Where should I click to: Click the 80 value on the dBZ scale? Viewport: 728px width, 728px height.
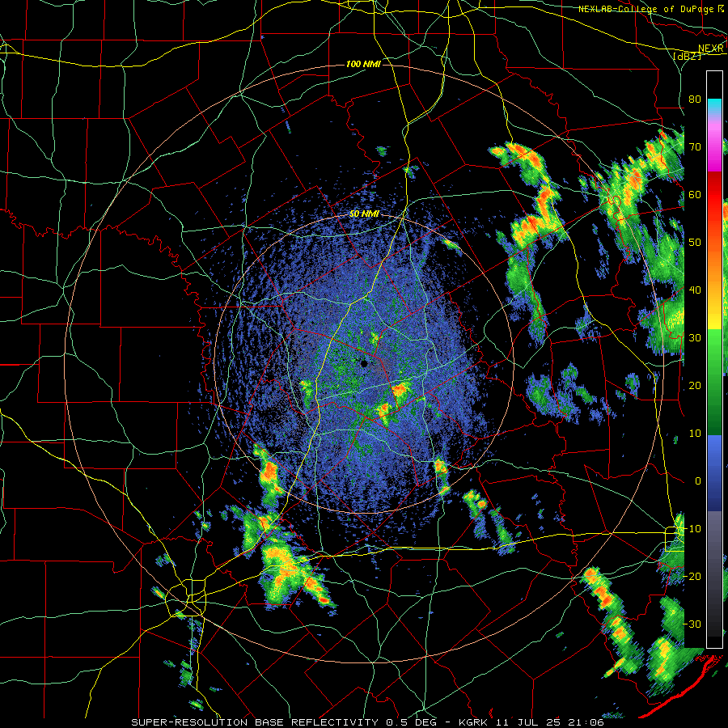coord(695,99)
